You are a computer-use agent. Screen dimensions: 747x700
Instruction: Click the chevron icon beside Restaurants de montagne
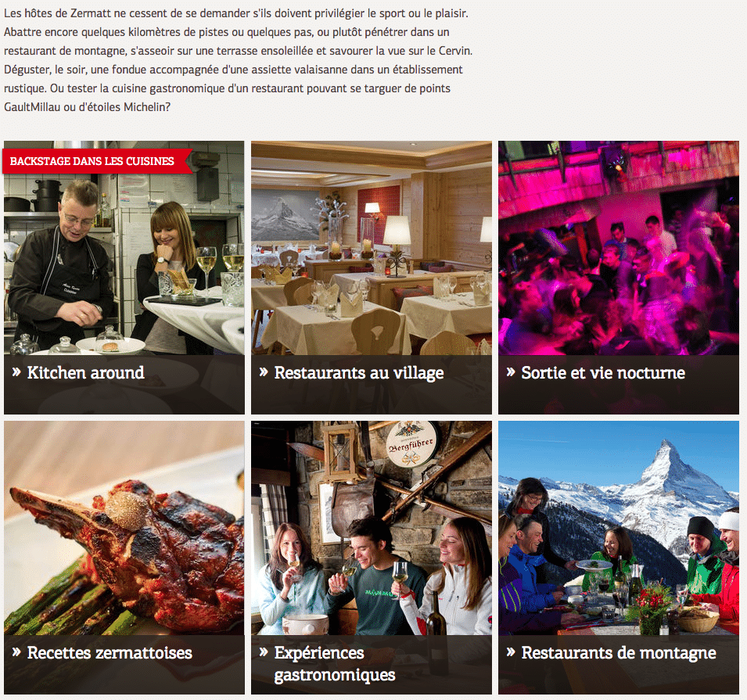pos(511,652)
